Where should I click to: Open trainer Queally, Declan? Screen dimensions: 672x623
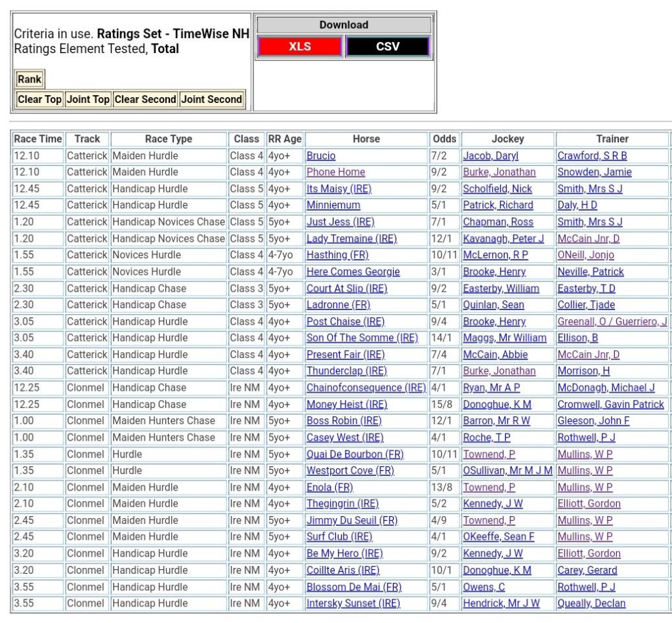coord(591,603)
